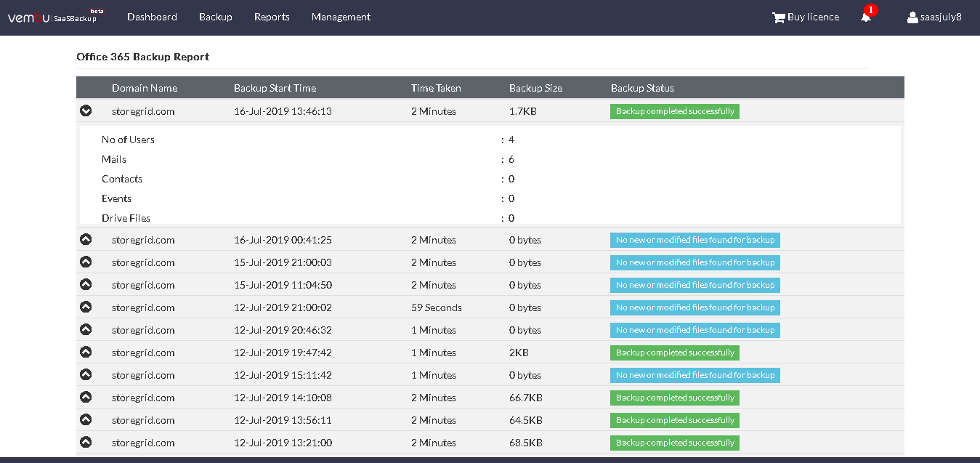Expand the 12-Jul-2019 19:47:42 backup row

(86, 352)
